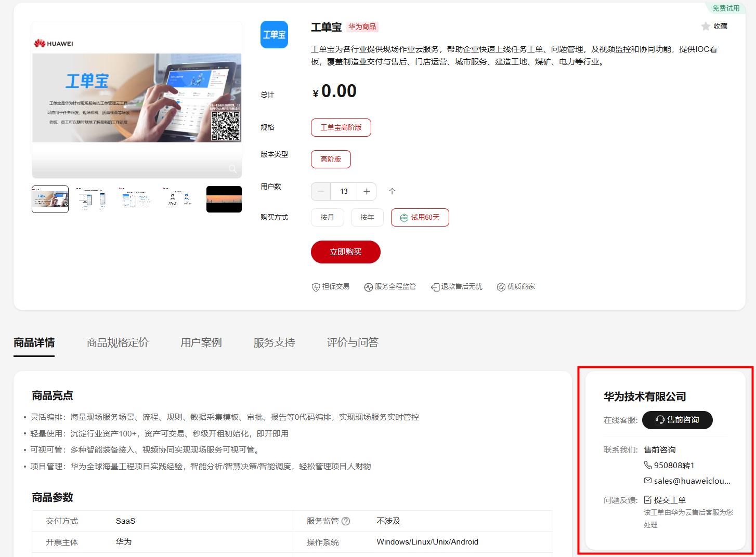The image size is (756, 557).
Task: Switch to the 商品规格定价 tab
Action: [x=118, y=343]
